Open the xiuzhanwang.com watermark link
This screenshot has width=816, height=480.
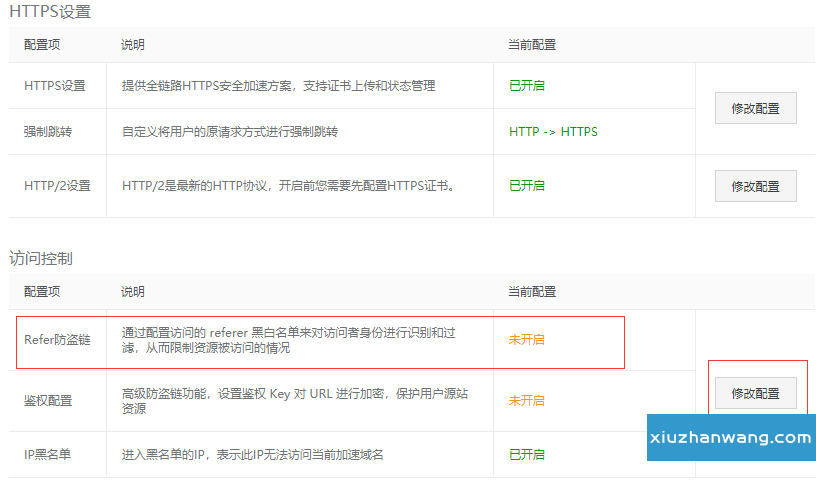coord(731,438)
